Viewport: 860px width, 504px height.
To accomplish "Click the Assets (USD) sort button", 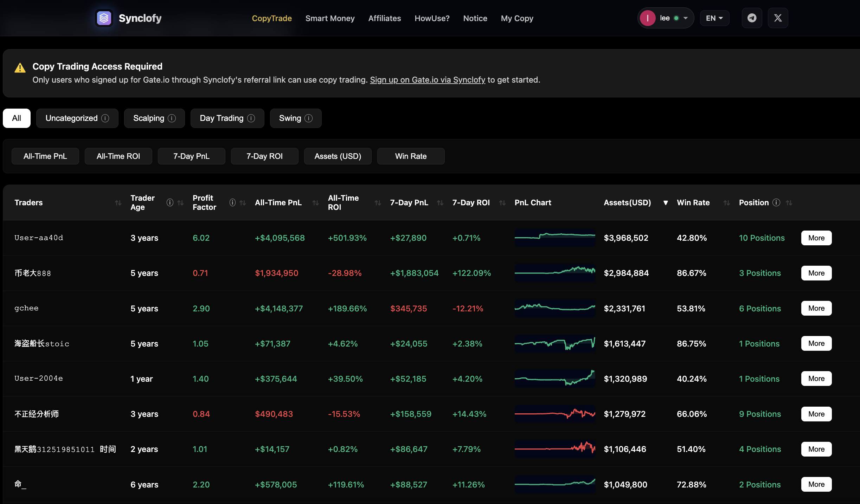I will point(338,156).
